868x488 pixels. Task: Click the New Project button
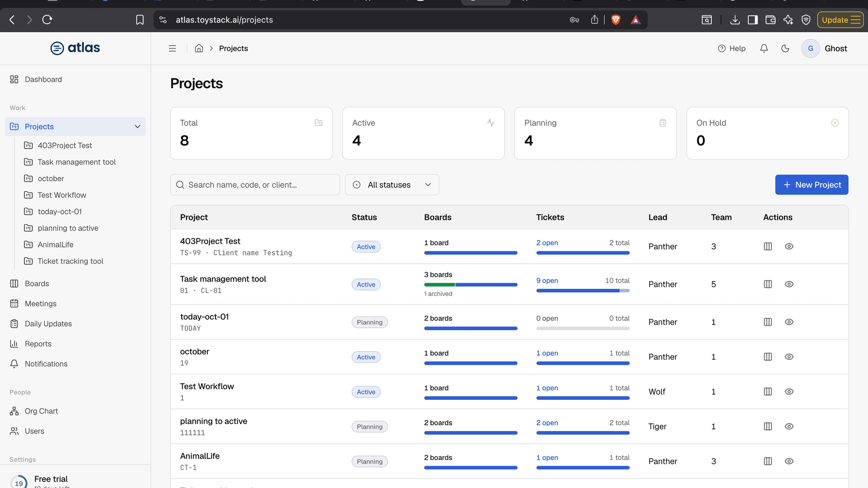[x=812, y=185]
